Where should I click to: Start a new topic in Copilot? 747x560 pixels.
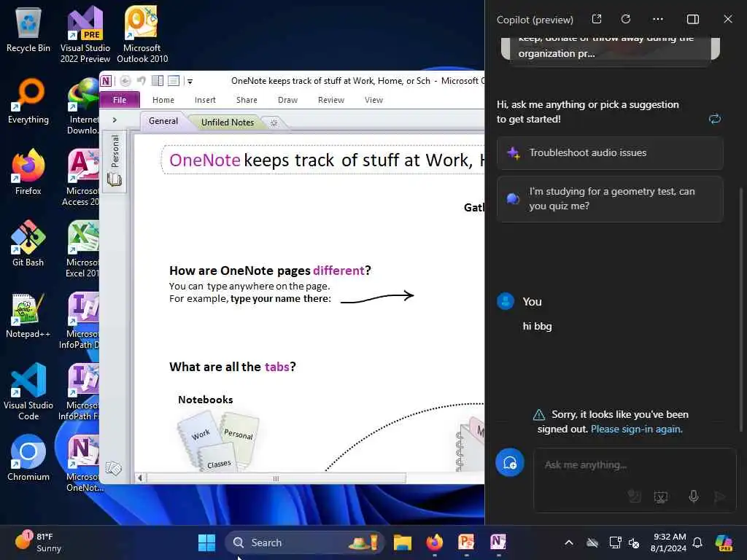(510, 462)
